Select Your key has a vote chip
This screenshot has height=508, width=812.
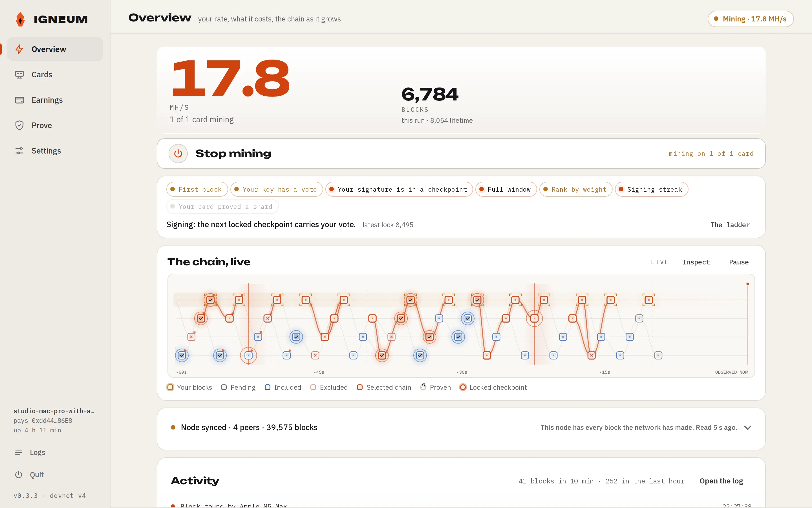coord(277,189)
